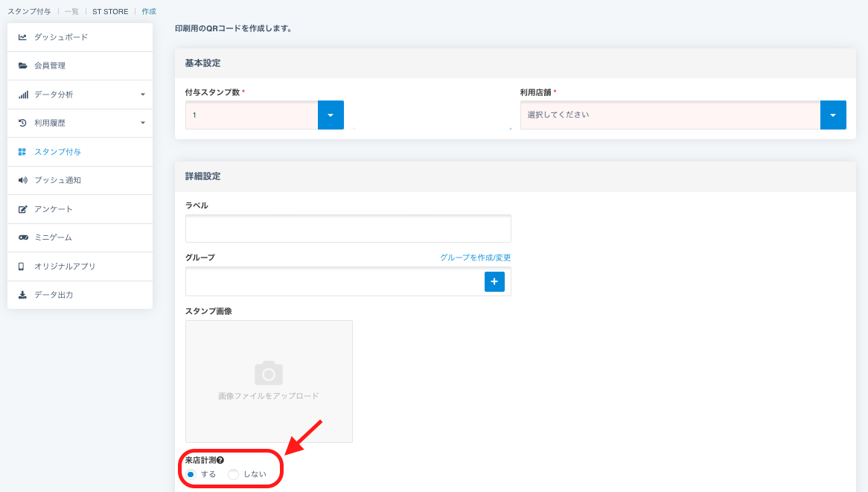
Task: Open アンケート from the sidebar menu
Action: pos(54,209)
